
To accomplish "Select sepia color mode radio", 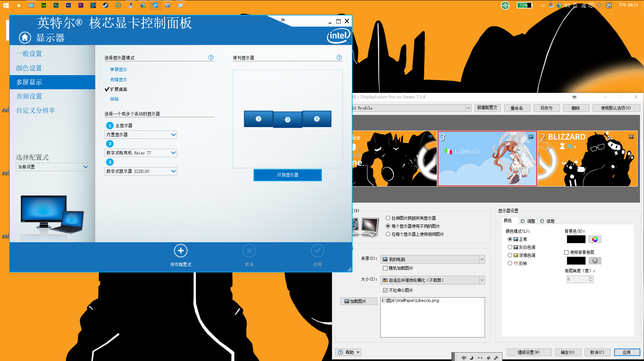I will point(510,255).
